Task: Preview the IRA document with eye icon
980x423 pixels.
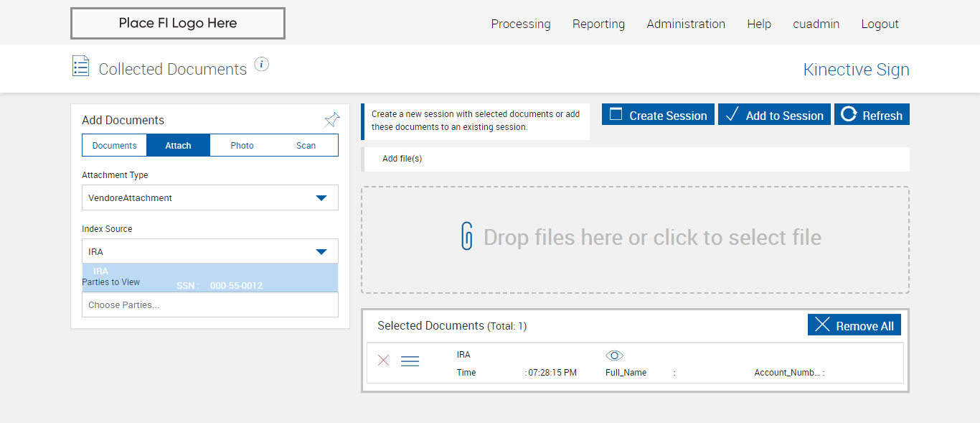Action: (614, 355)
